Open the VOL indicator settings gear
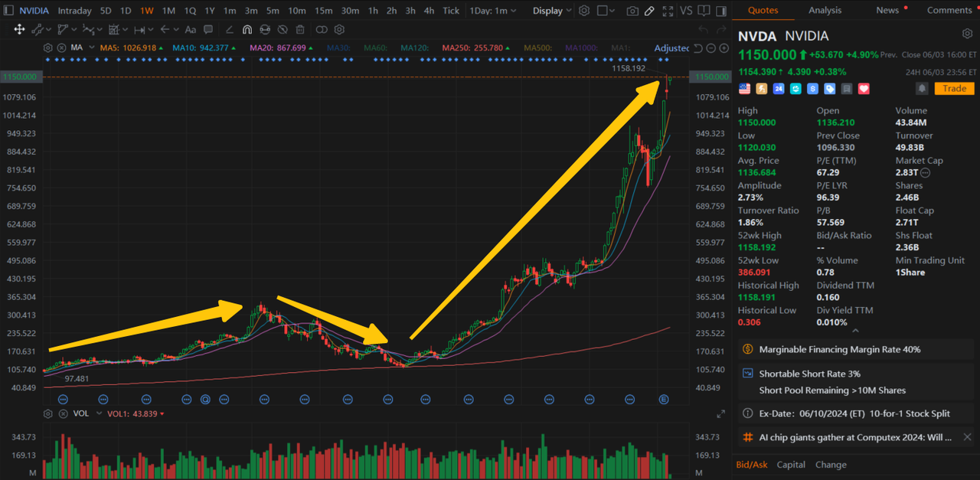The image size is (980, 480). coord(48,413)
